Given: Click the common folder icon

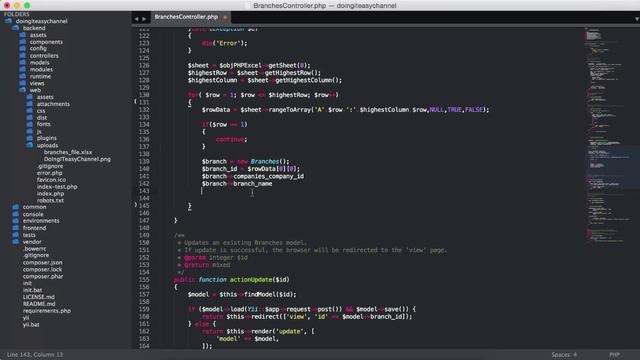Looking at the screenshot, I should coord(16,207).
